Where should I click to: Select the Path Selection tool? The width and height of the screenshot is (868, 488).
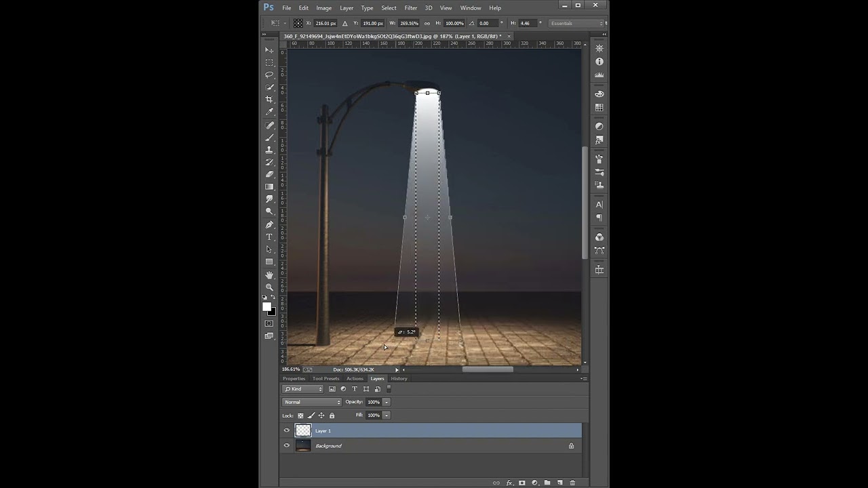269,249
